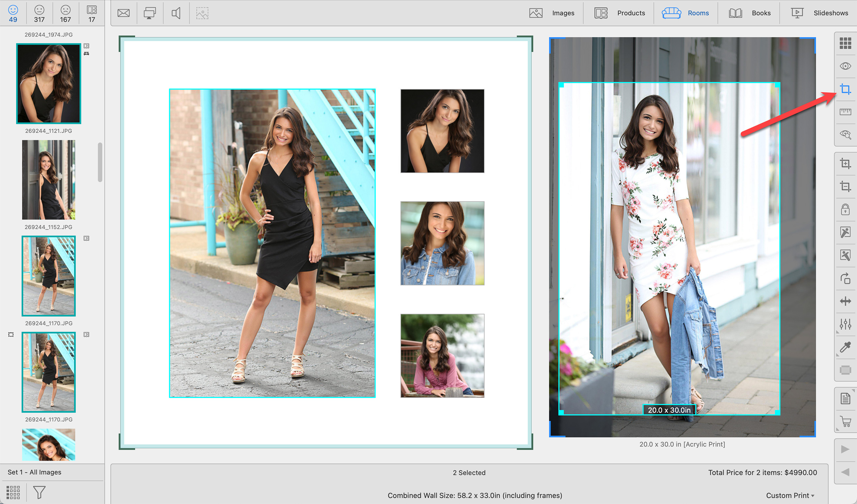Click the Books tab button
Image resolution: width=857 pixels, height=504 pixels.
coord(750,13)
